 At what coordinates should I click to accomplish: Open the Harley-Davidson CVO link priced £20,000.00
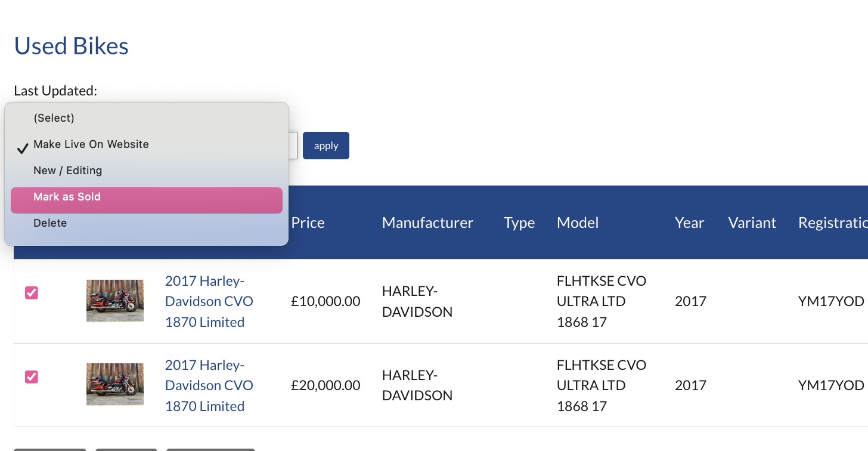tap(209, 385)
